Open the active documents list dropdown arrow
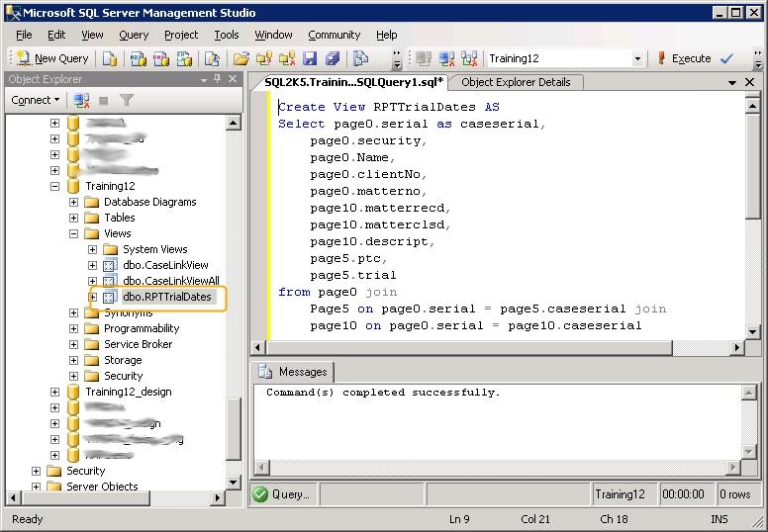 point(732,83)
